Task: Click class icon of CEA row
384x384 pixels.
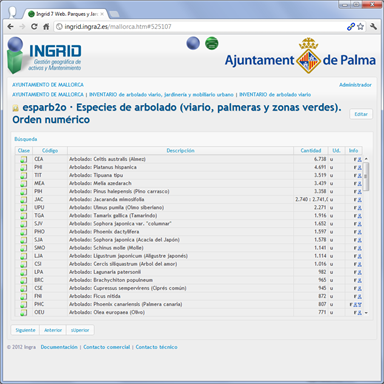Action: 23,159
